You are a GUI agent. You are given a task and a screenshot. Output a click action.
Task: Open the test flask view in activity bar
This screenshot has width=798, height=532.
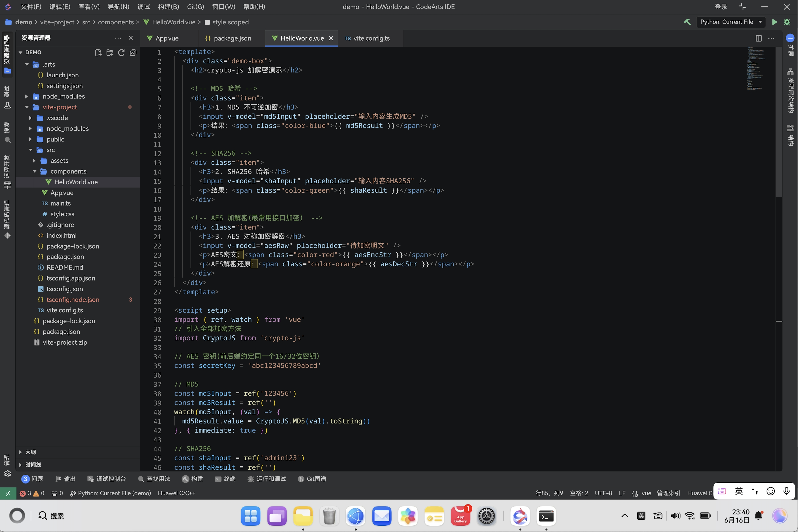click(x=7, y=97)
